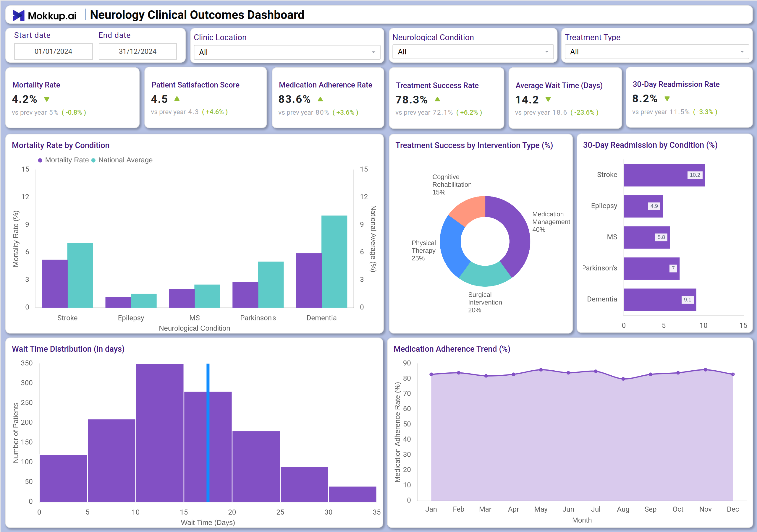The image size is (757, 532).
Task: Select the tallest histogram bar for 10-15 days
Action: pos(160,433)
